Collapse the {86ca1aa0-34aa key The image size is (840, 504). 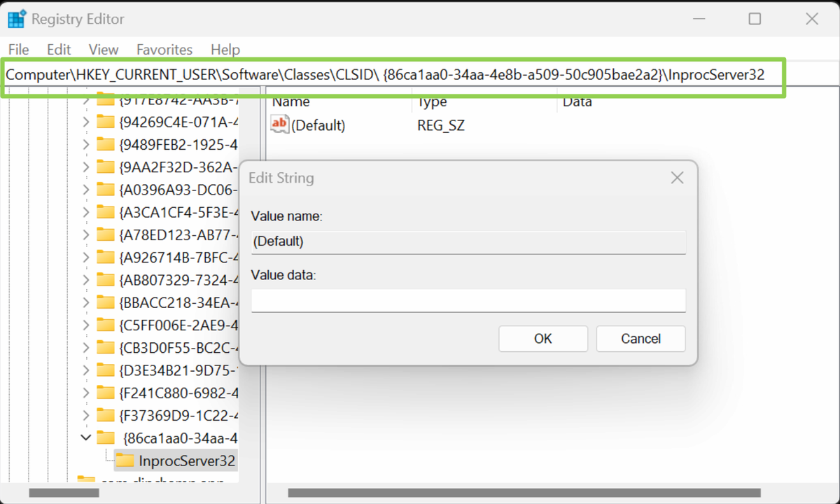coord(85,437)
